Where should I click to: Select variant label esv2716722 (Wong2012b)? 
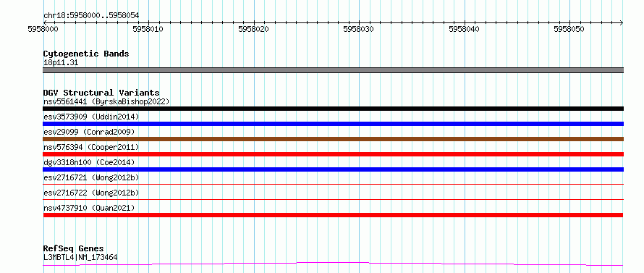point(91,193)
